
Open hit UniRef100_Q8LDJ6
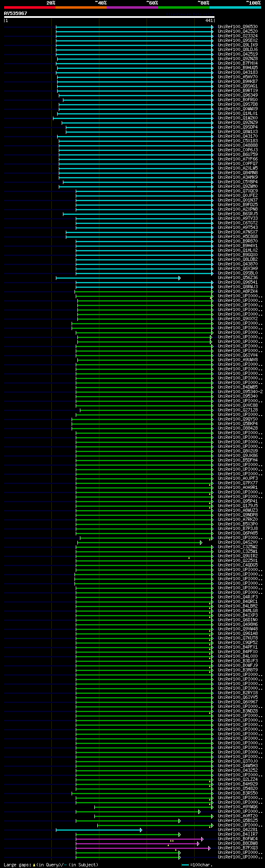point(238,50)
